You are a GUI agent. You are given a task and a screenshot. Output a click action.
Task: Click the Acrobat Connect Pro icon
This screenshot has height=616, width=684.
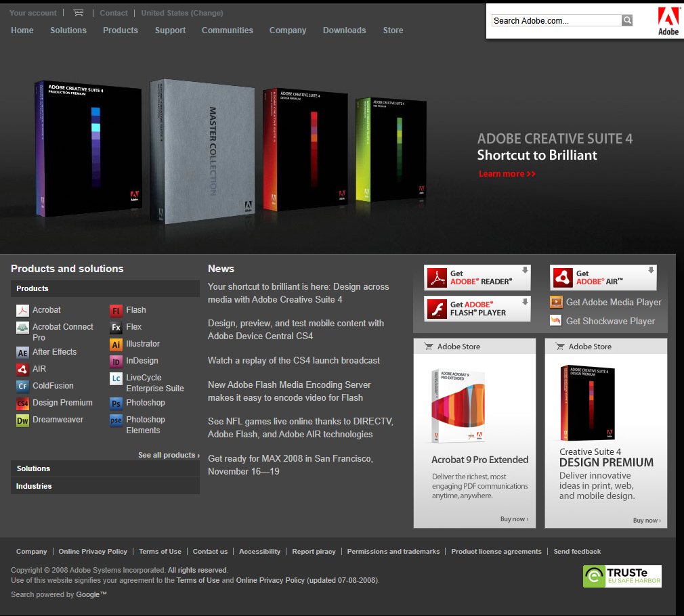coord(22,328)
